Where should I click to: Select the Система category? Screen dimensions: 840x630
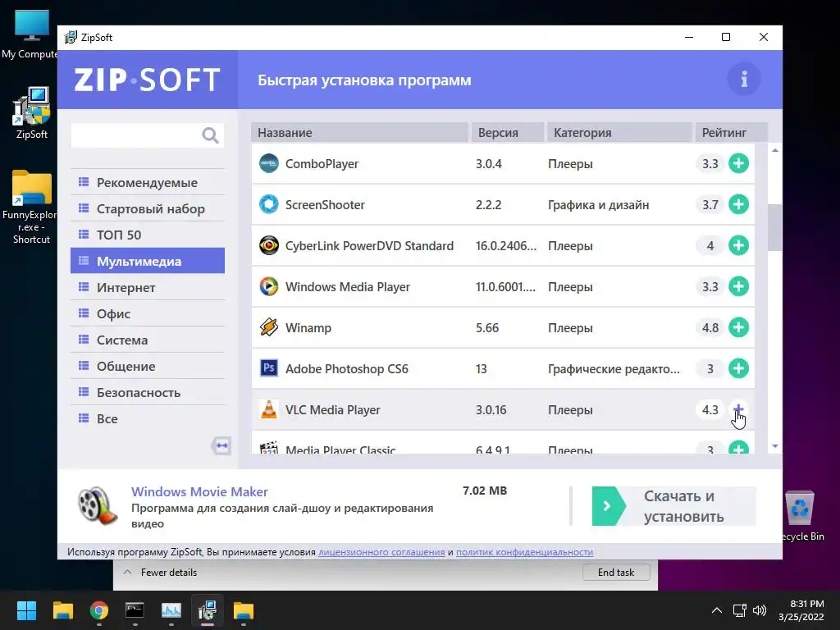[148, 340]
